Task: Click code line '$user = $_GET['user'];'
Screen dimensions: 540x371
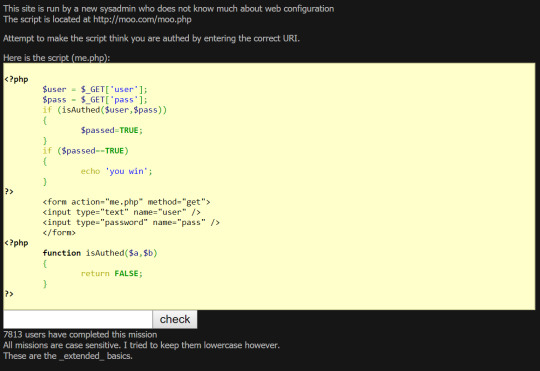Action: 95,90
